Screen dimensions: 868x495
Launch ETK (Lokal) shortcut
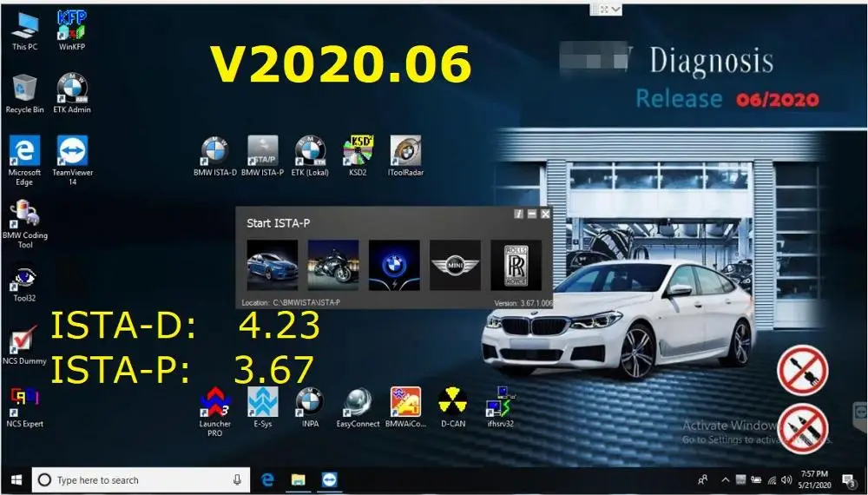[x=310, y=156]
